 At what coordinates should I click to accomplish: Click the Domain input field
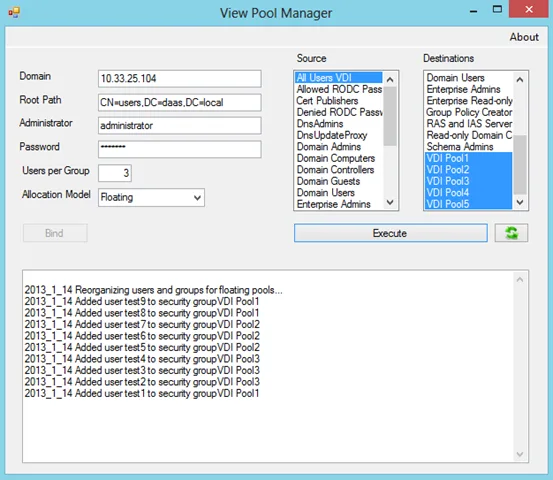click(x=180, y=78)
